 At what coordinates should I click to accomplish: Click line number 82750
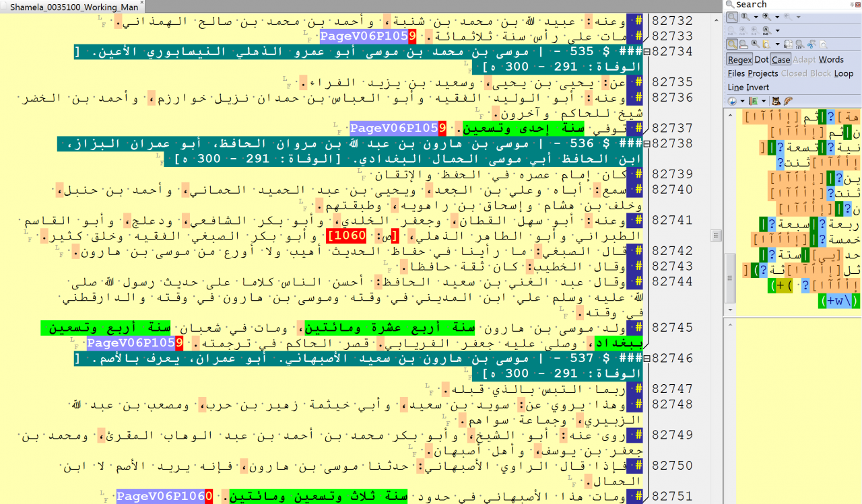point(672,466)
